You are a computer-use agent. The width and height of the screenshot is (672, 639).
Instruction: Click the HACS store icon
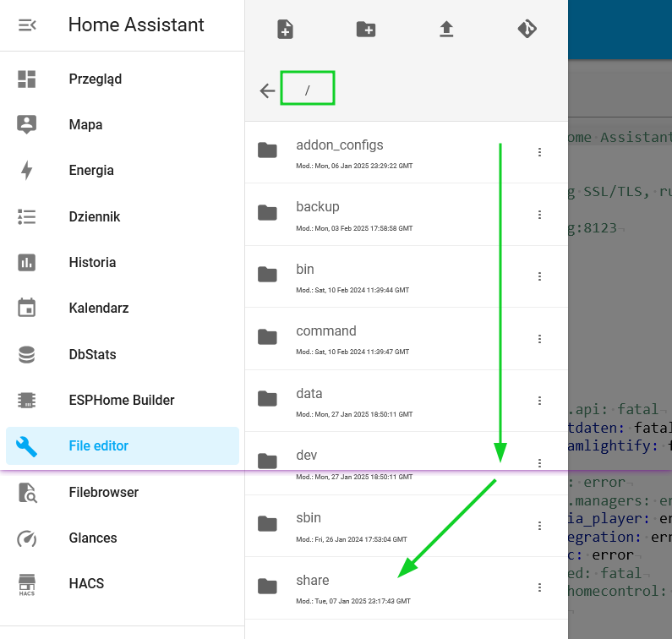26,584
